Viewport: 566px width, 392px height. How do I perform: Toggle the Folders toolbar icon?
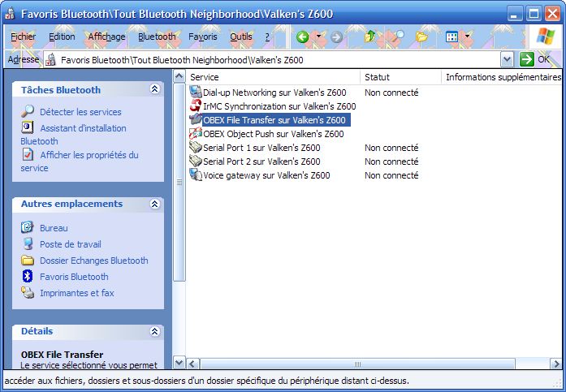coord(421,37)
